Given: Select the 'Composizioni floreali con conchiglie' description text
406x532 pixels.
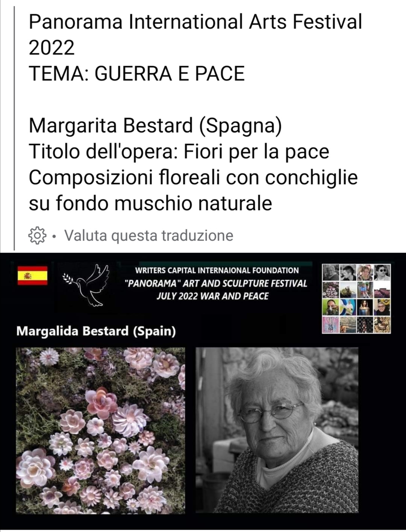Looking at the screenshot, I should [193, 177].
